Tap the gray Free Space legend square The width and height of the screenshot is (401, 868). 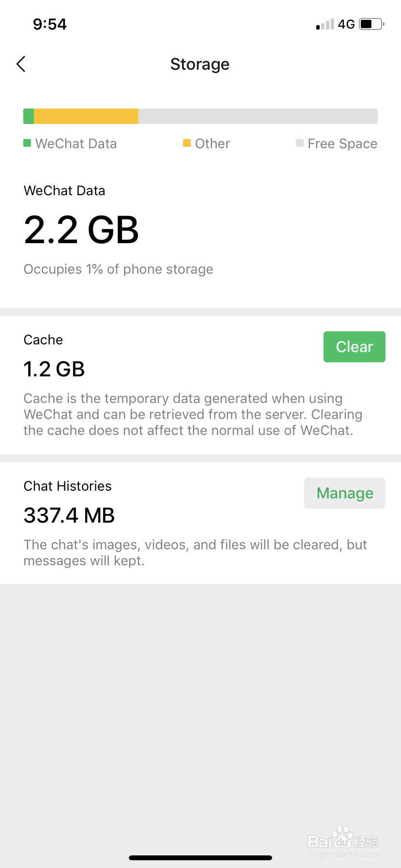click(300, 143)
